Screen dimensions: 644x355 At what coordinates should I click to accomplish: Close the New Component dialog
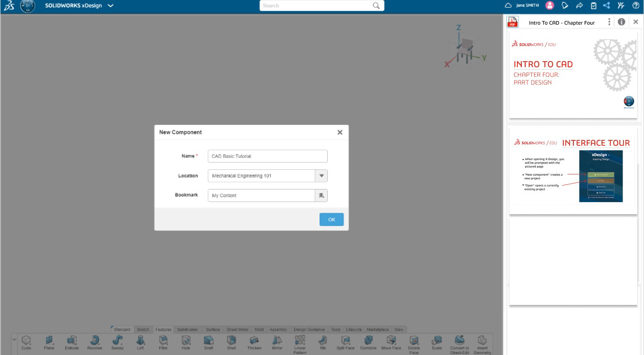pyautogui.click(x=340, y=132)
